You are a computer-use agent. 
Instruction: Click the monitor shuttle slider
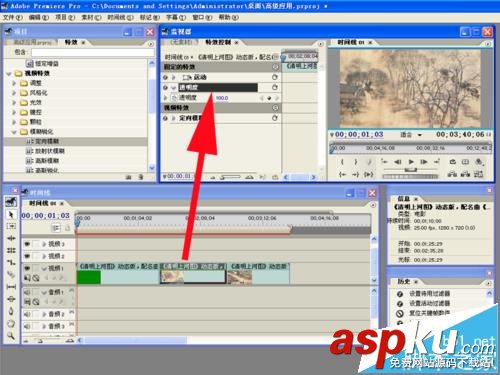click(411, 170)
